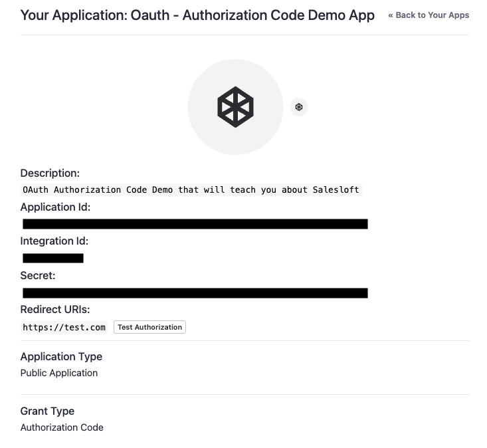This screenshot has width=487, height=448.
Task: Click the redacted Secret value
Action: pyautogui.click(x=195, y=292)
